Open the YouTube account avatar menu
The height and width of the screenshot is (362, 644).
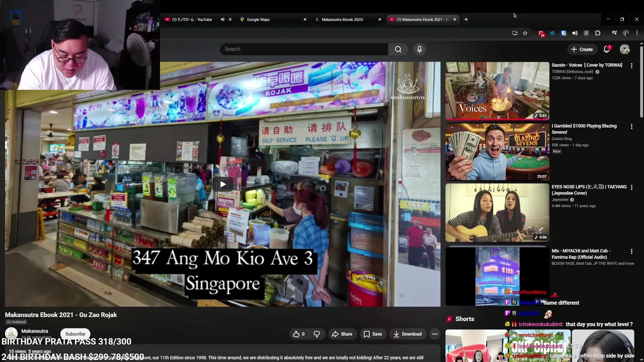(625, 49)
